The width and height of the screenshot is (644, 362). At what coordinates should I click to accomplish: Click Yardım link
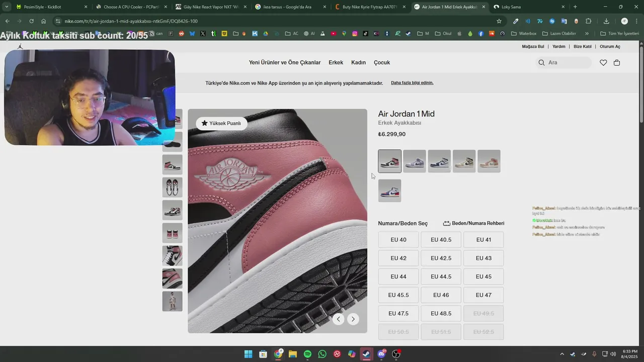click(559, 46)
